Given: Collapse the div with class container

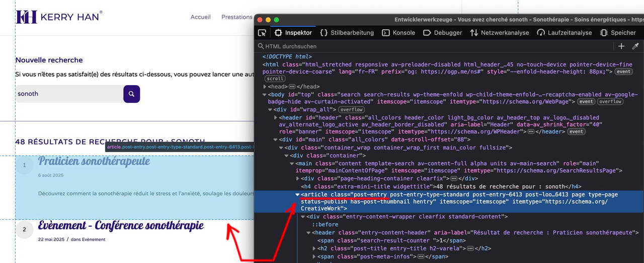Looking at the screenshot, I should point(287,156).
